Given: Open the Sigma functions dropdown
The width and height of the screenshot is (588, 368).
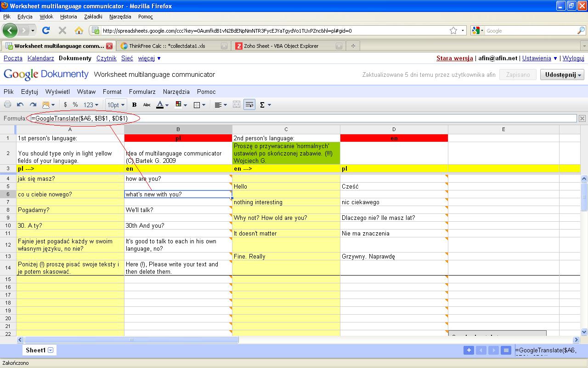Looking at the screenshot, I should pos(265,105).
